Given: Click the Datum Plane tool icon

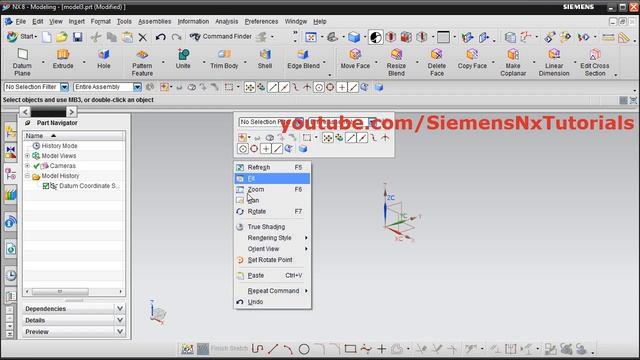Looking at the screenshot, I should (x=22, y=54).
